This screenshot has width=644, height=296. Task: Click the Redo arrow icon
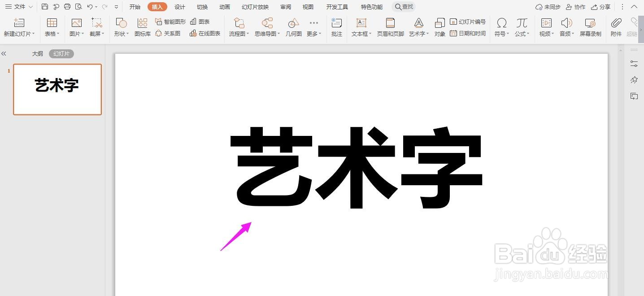tap(104, 7)
